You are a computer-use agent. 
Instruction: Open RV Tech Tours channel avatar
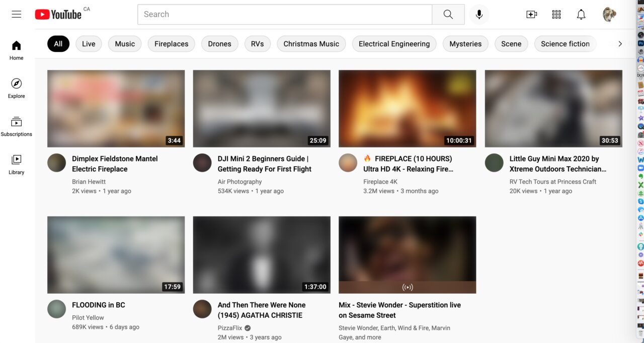[494, 163]
